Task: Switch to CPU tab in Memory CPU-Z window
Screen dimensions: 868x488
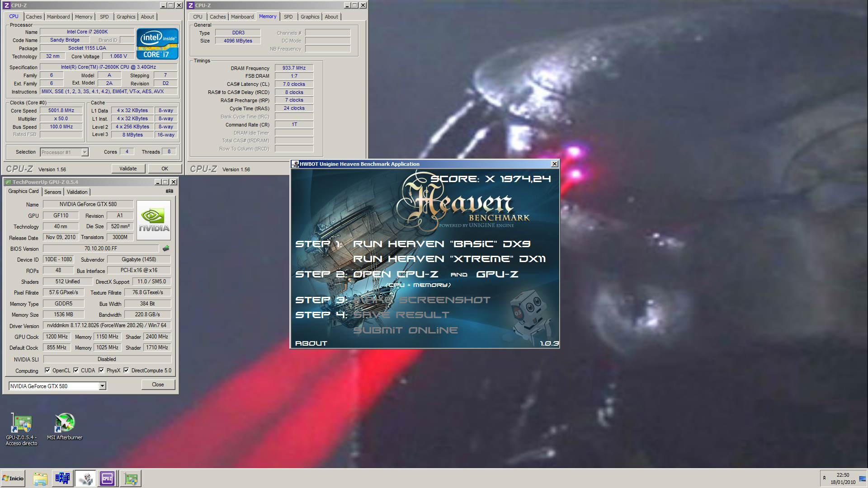Action: pos(198,17)
